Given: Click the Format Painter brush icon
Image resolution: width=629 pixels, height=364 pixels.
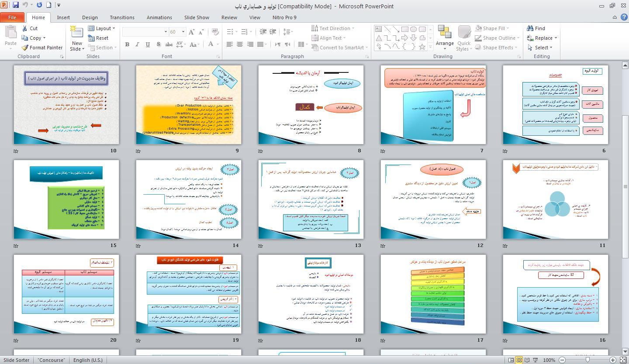Looking at the screenshot, I should click(x=25, y=48).
